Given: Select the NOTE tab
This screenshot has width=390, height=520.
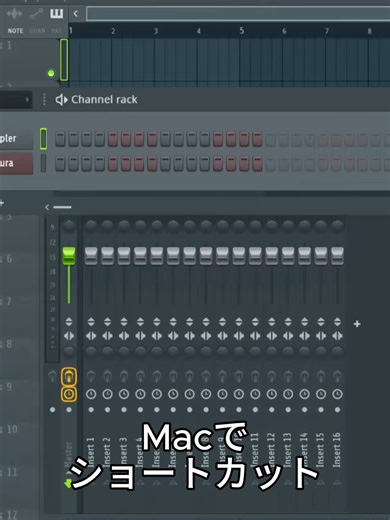Looking at the screenshot, I should pos(15,31).
